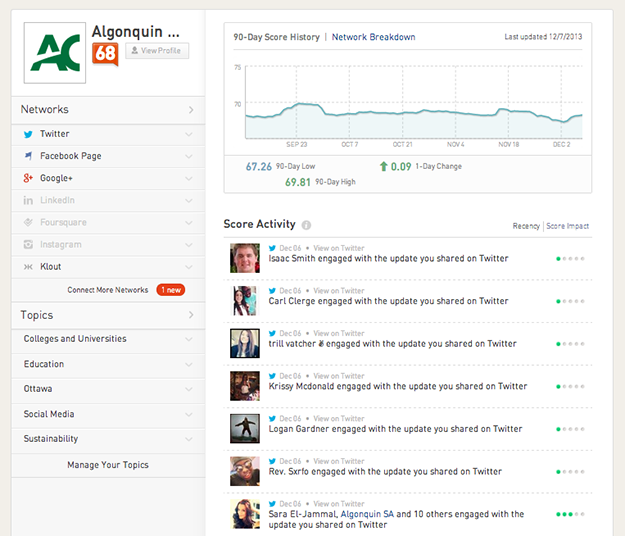Click Twitter bird icon in Rev. Sxrfo row
The image size is (625, 536).
(272, 461)
